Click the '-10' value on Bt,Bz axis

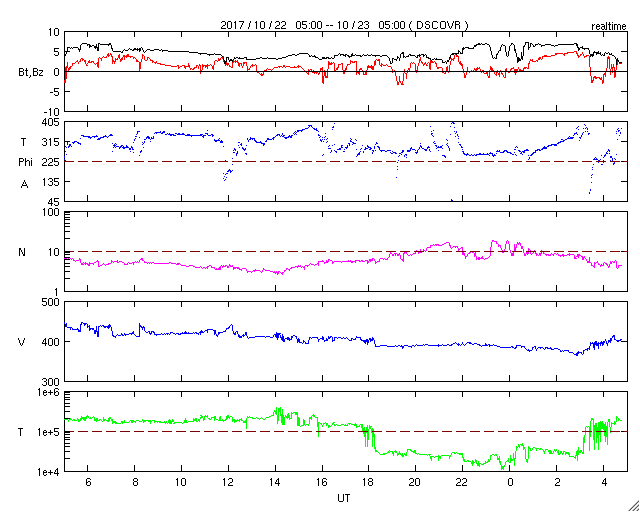tap(52, 112)
